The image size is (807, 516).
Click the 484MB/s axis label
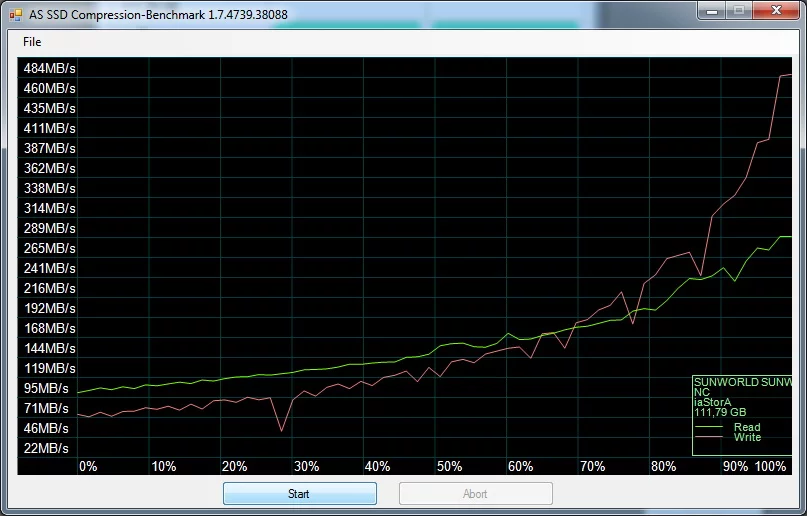pos(49,68)
